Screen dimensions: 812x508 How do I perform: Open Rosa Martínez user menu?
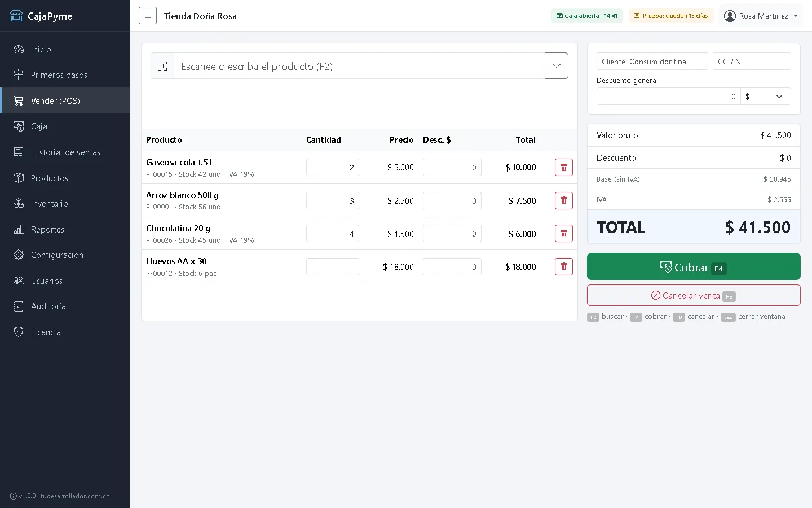coord(761,16)
